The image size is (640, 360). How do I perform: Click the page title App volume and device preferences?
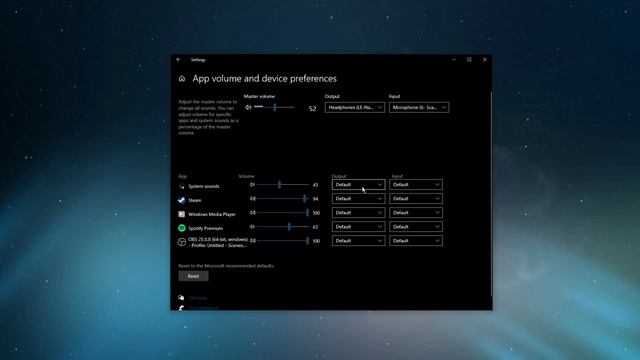(x=264, y=78)
